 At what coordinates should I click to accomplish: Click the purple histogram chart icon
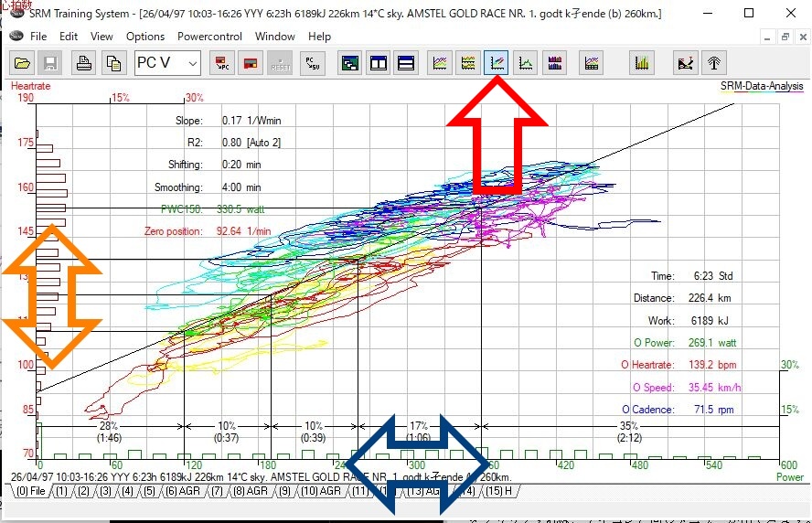pos(555,63)
